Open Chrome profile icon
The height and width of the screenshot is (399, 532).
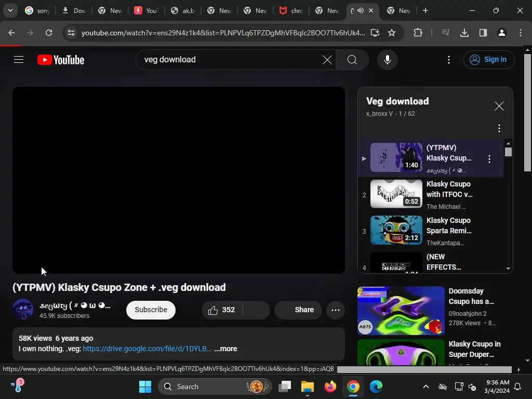tap(501, 33)
